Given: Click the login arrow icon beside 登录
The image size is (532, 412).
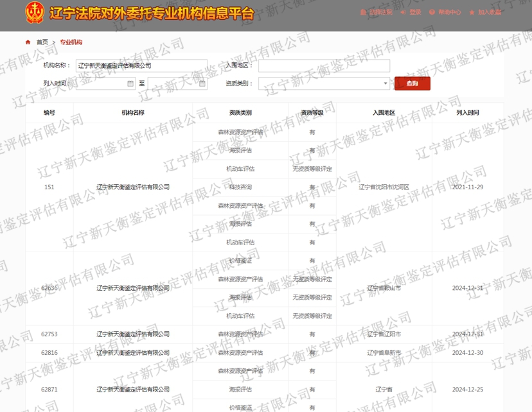Looking at the screenshot, I should coord(403,11).
